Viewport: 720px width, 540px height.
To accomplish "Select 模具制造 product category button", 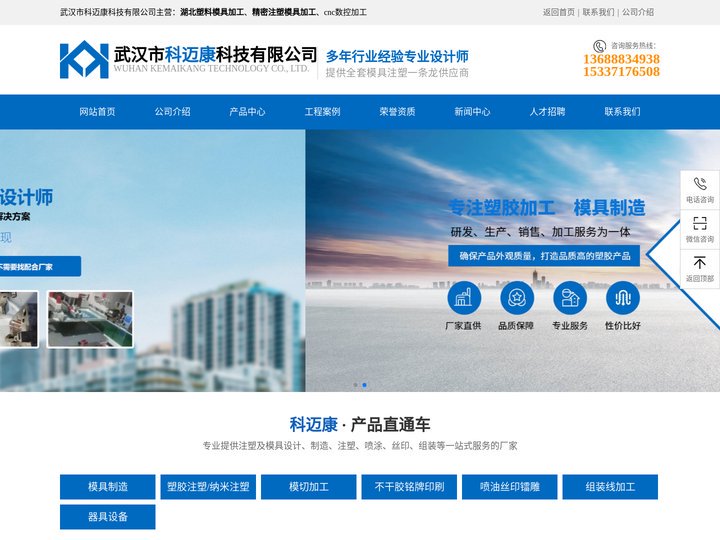I will [107, 487].
